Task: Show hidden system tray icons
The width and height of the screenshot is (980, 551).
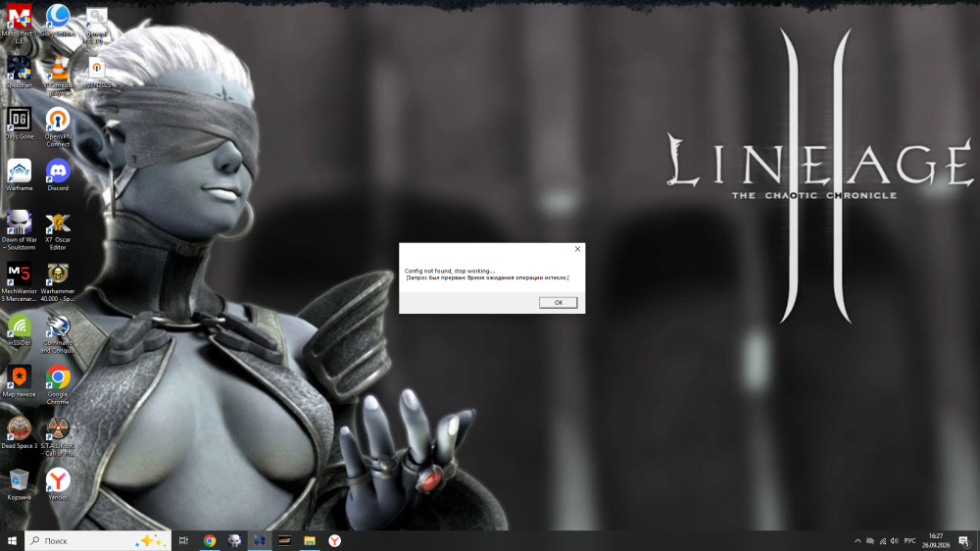Action: pyautogui.click(x=857, y=541)
